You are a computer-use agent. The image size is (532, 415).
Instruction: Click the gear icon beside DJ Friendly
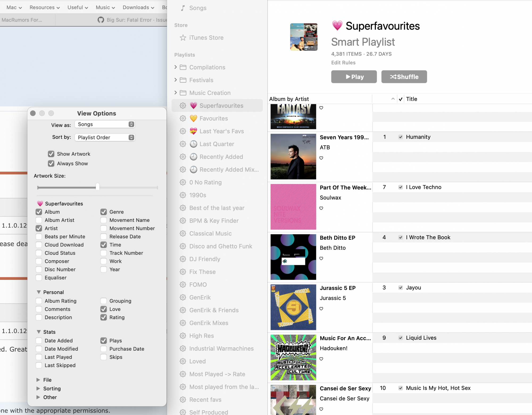point(183,259)
